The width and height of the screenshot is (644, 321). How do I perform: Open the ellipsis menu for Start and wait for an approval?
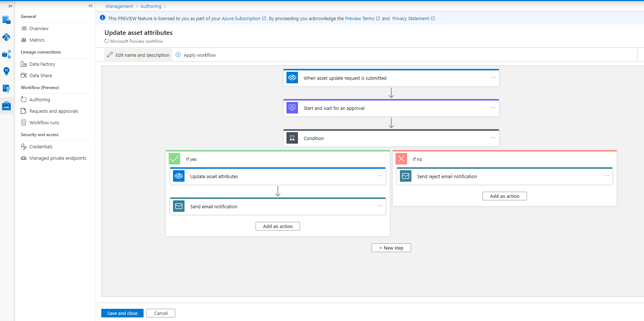pyautogui.click(x=493, y=108)
